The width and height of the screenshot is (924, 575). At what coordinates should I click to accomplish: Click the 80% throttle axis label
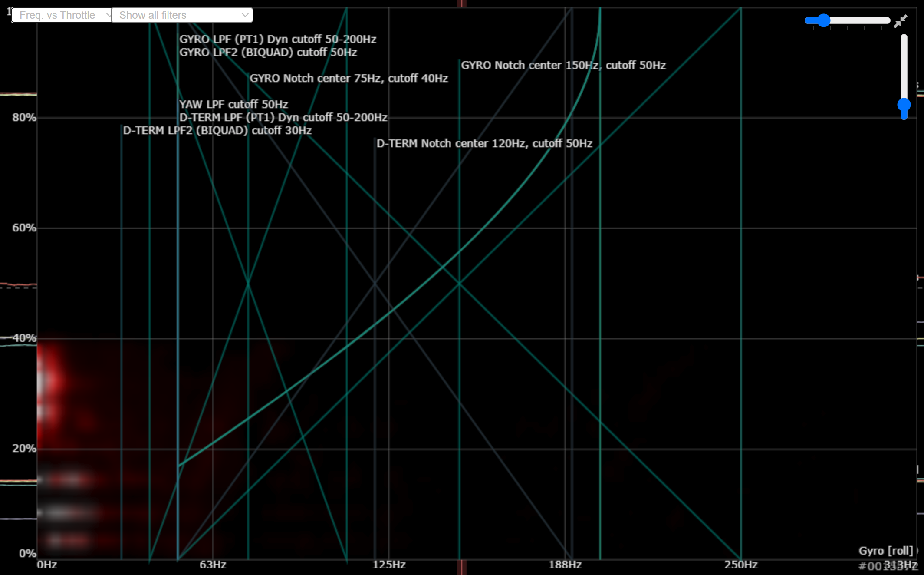click(24, 117)
